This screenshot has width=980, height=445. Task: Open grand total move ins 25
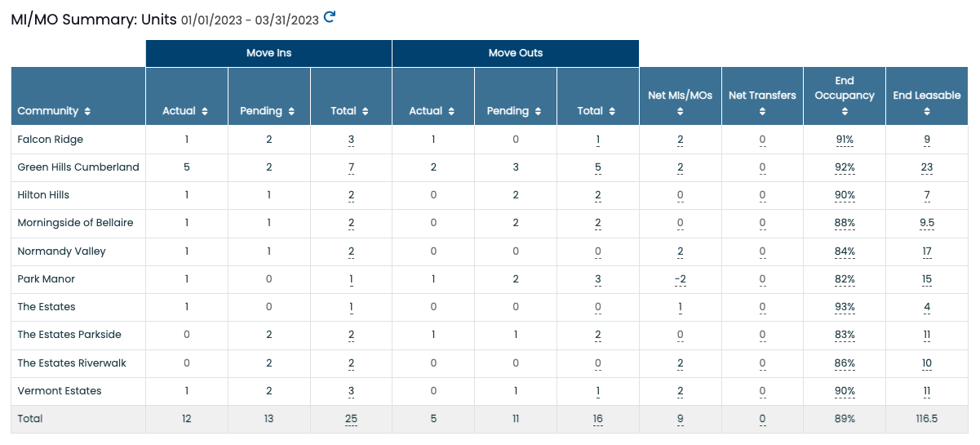(351, 419)
